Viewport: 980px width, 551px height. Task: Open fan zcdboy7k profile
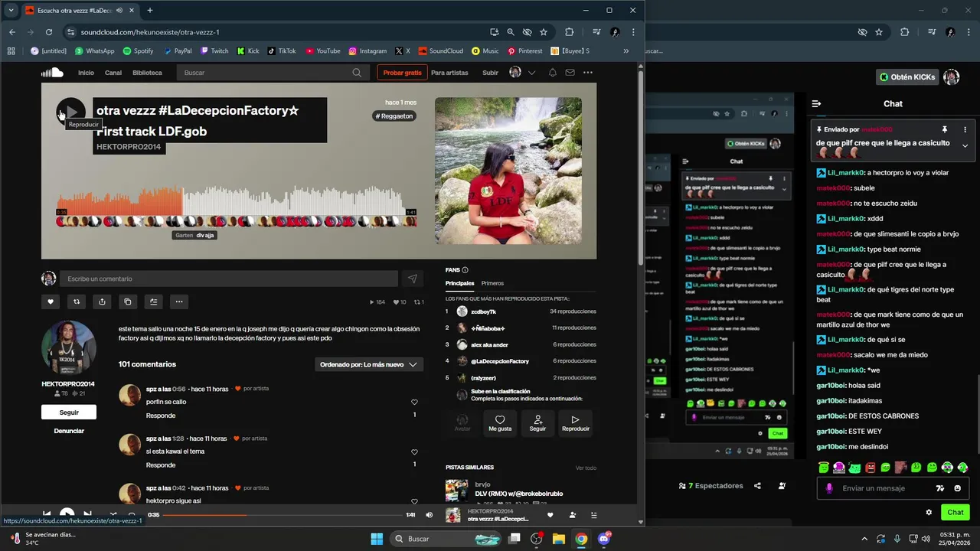click(483, 311)
